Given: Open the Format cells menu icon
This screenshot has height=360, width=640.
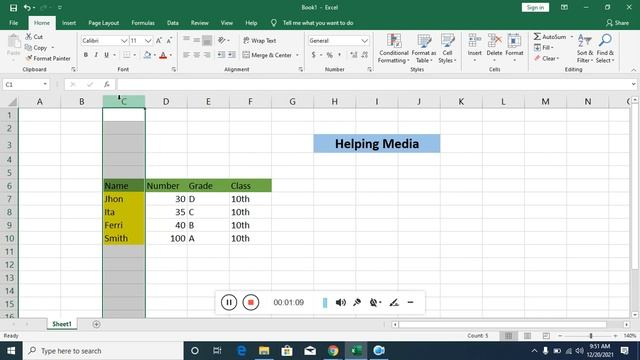Looking at the screenshot, I should [514, 41].
